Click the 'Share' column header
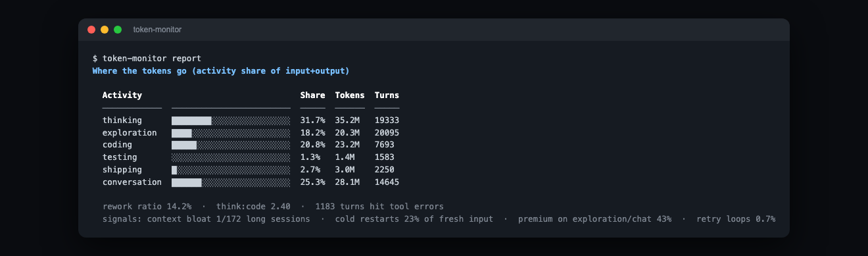868x256 pixels. click(x=313, y=95)
